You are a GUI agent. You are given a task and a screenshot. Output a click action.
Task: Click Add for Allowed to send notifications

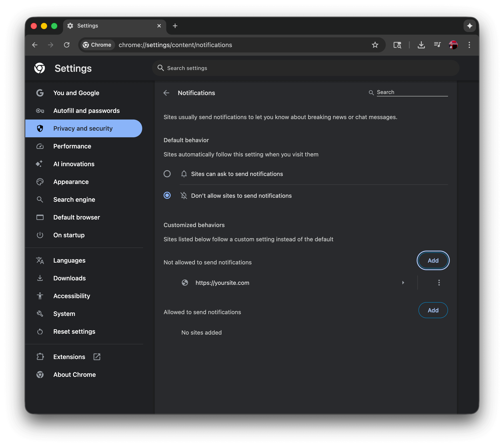click(433, 310)
